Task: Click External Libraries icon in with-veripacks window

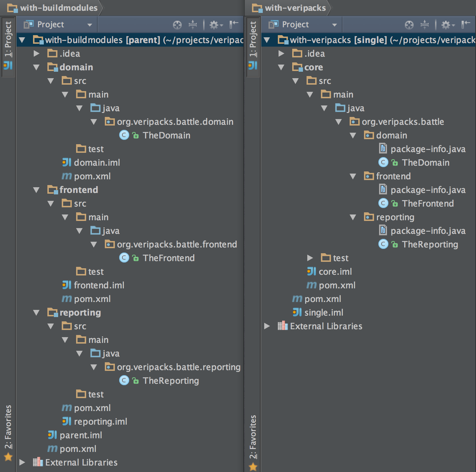Action: click(x=283, y=326)
